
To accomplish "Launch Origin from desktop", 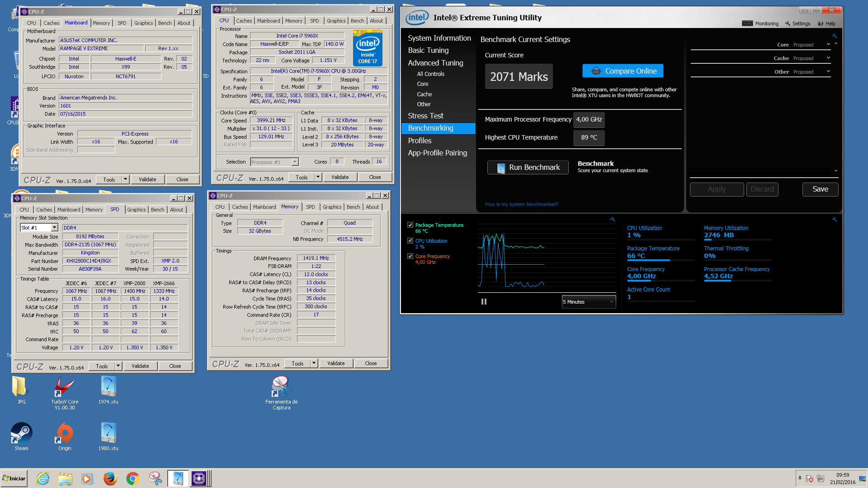I will click(65, 436).
